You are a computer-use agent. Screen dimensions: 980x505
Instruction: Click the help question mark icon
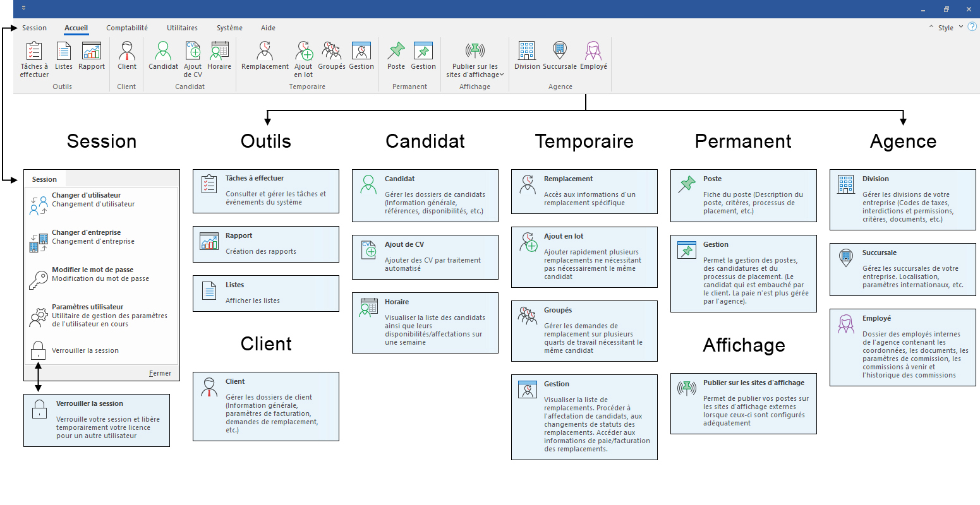[972, 27]
